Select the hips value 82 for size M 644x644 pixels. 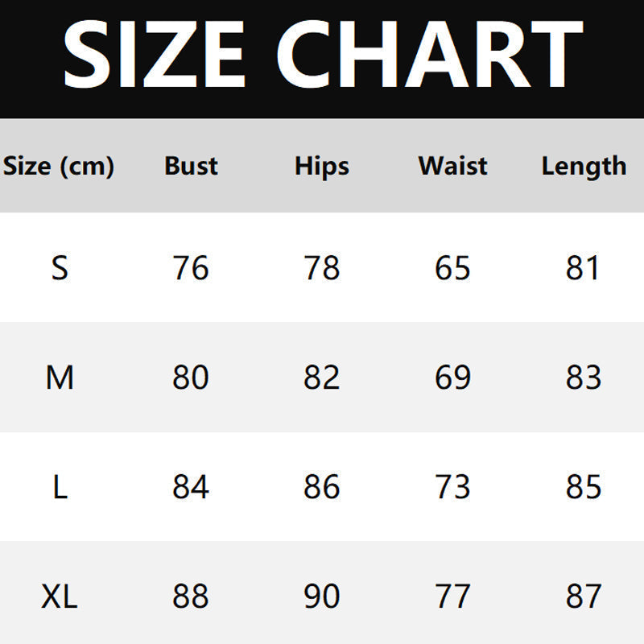tap(322, 377)
